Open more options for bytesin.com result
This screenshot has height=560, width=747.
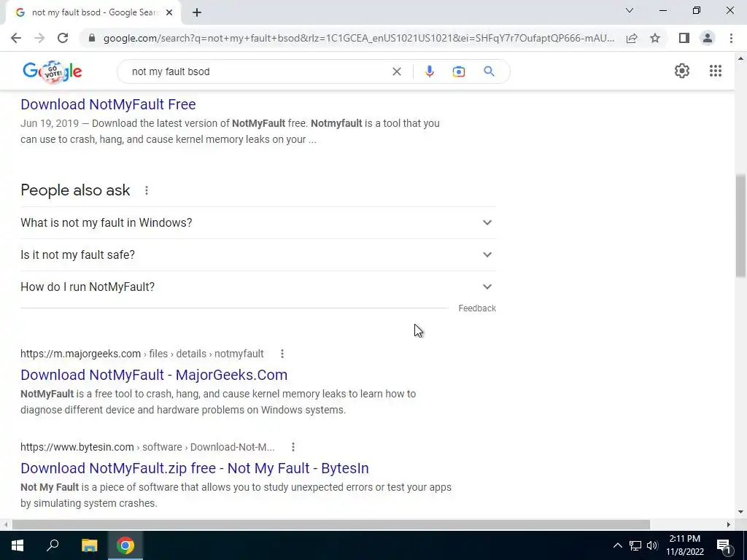[293, 447]
